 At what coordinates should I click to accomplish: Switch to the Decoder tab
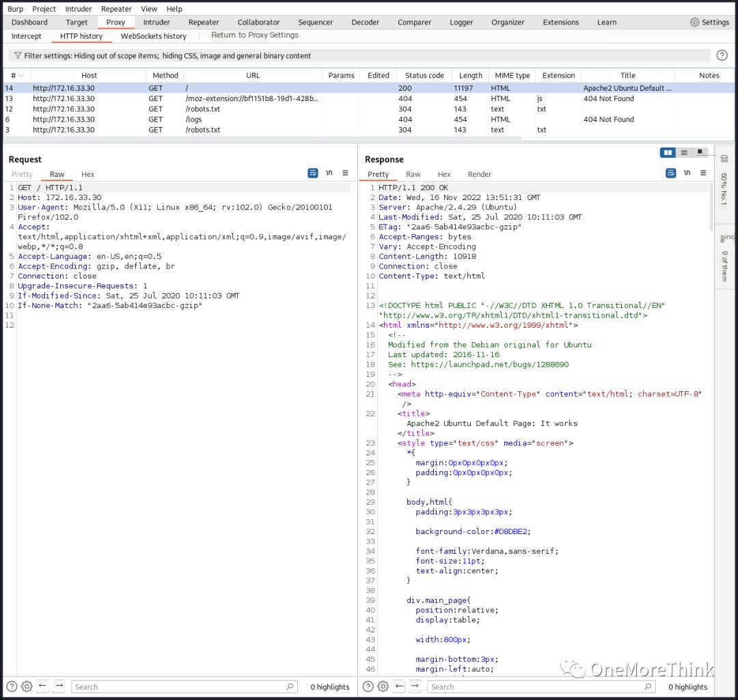click(x=365, y=22)
